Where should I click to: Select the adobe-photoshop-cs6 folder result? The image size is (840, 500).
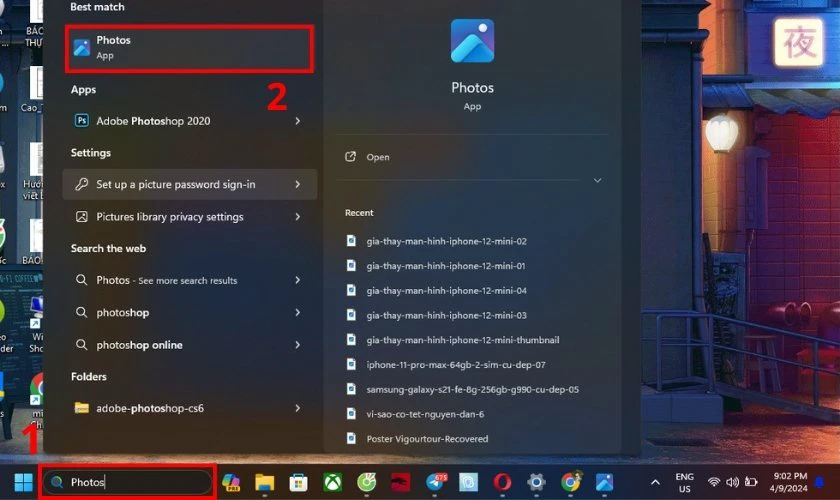[x=190, y=408]
